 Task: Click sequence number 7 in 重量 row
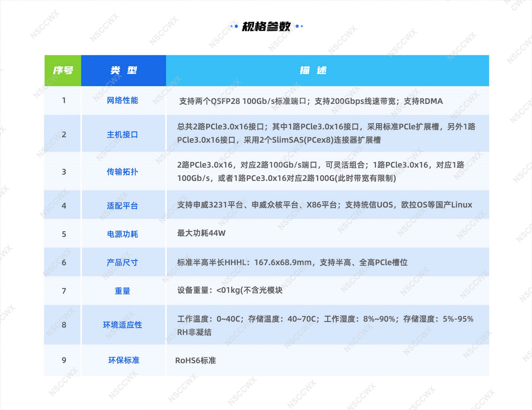(x=64, y=291)
